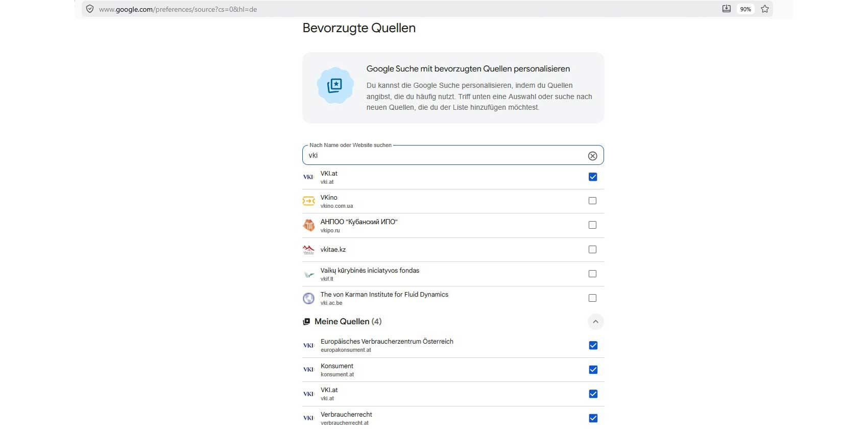The image size is (868, 433).
Task: Click 'vkif.lt' domain text
Action: (327, 279)
